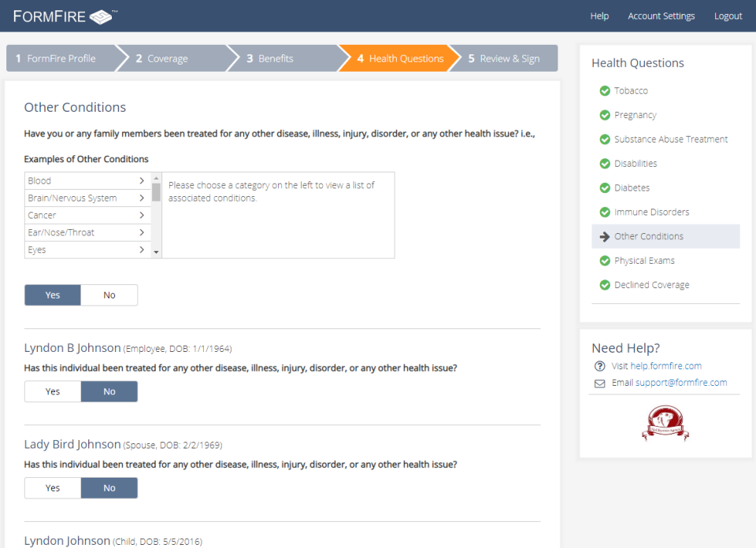This screenshot has width=756, height=548.
Task: Expand the Blood category
Action: [x=87, y=181]
